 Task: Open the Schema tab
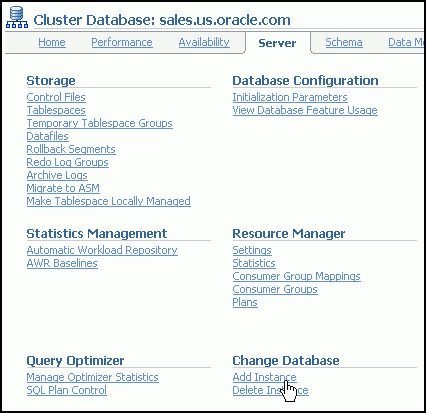pos(344,42)
